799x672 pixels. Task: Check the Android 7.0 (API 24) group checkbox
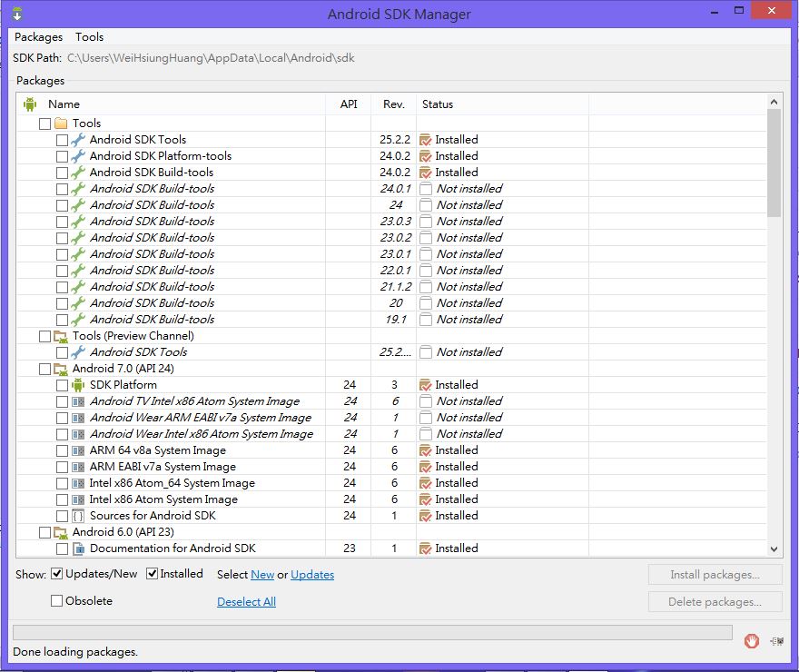[44, 369]
